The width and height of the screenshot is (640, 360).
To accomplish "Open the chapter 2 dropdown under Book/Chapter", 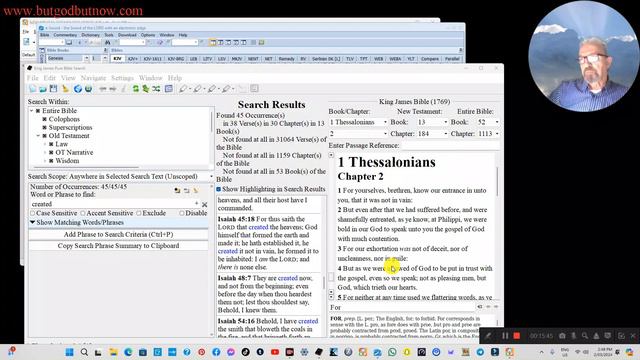I will [x=385, y=134].
